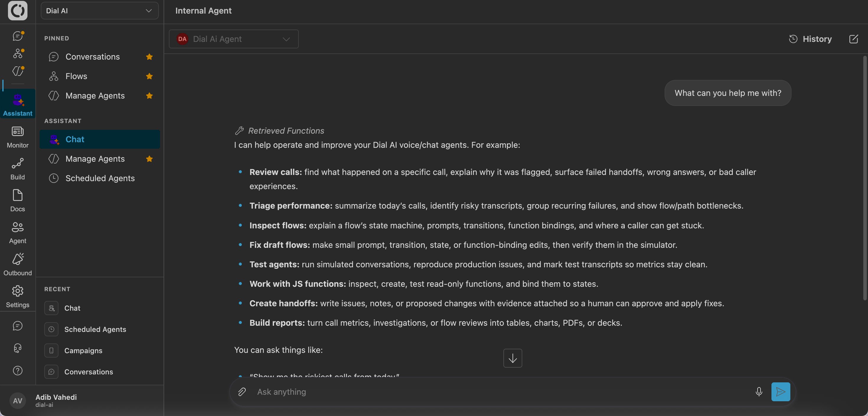Click the DA agent avatar badge

coord(182,39)
